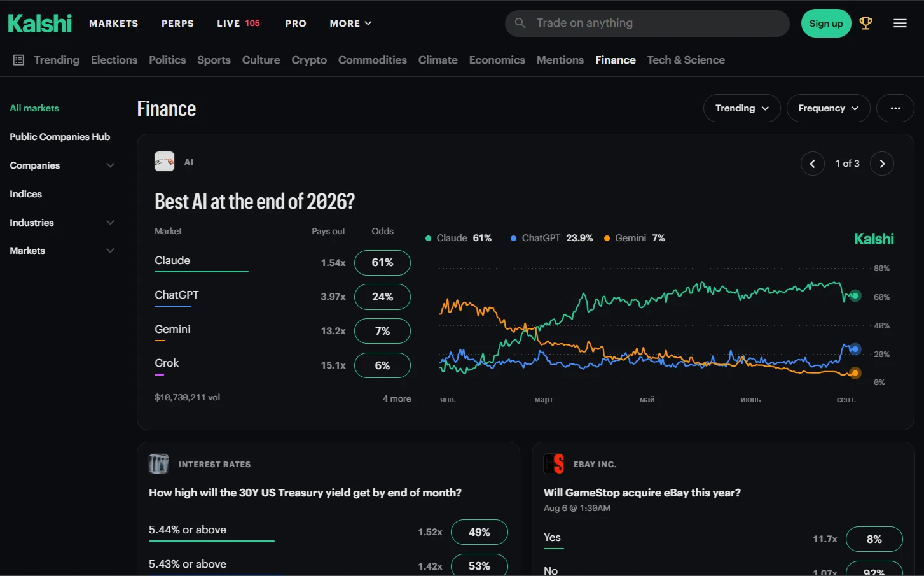
Task: Show 4 more market options
Action: (397, 398)
